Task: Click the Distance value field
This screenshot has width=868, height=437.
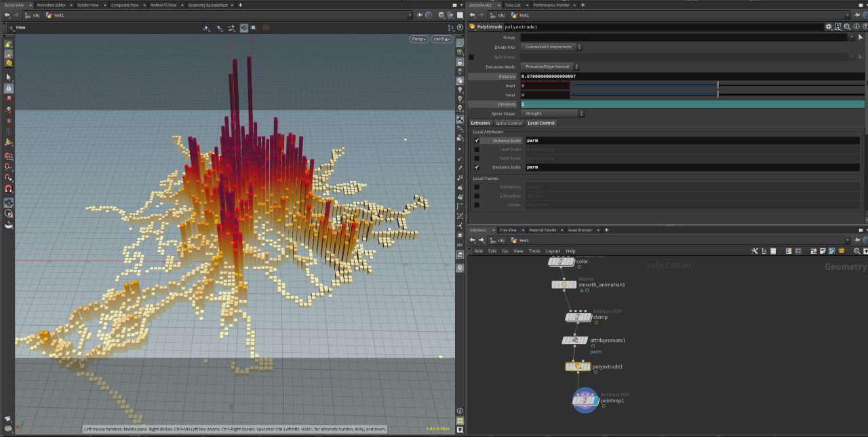Action: point(692,77)
